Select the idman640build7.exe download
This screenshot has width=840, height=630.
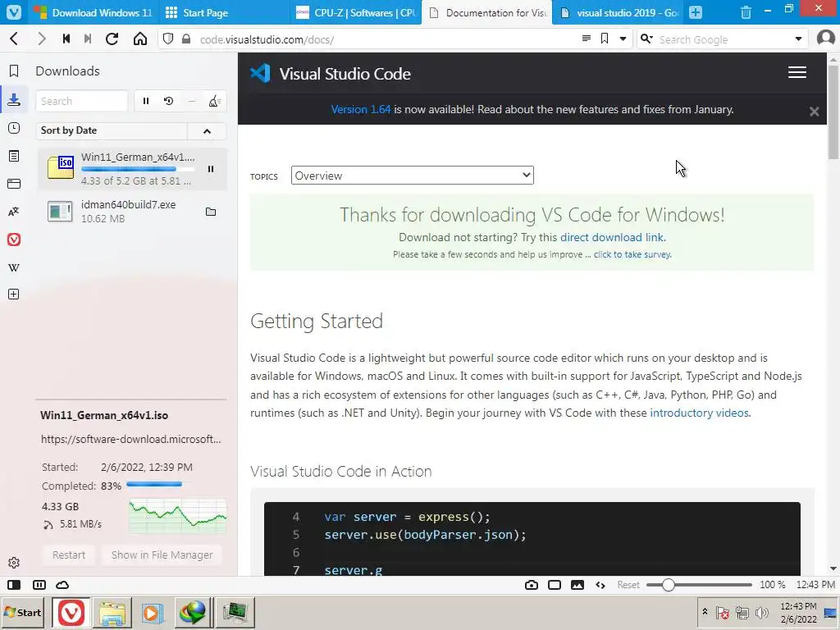click(x=132, y=212)
